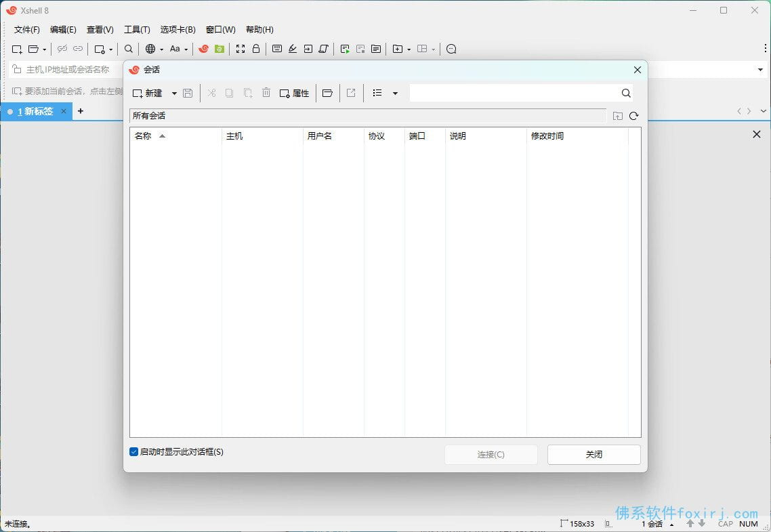This screenshot has width=771, height=532.
Task: Toggle 启动时显示此对话框(S) checkbox
Action: point(133,452)
